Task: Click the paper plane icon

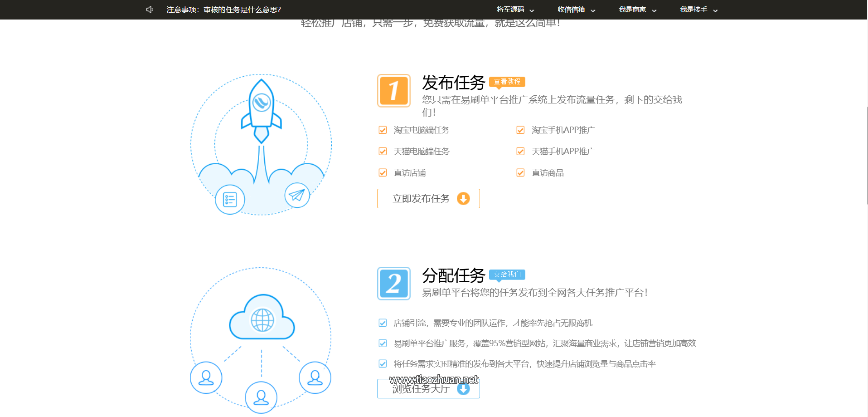Action: click(297, 195)
